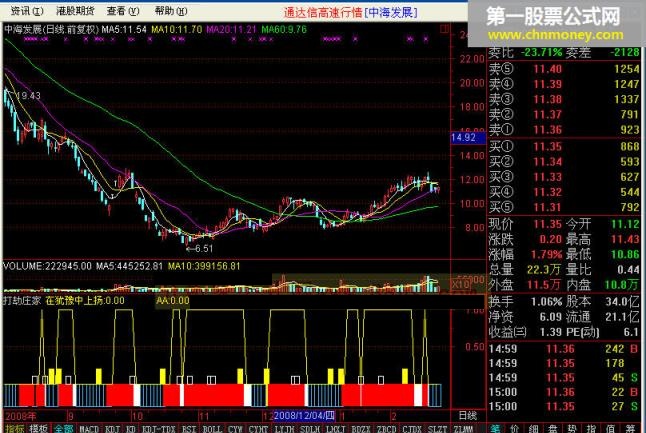Click the VOLUME:222945.00 label
Screen dimensions: 646x433
click(47, 266)
